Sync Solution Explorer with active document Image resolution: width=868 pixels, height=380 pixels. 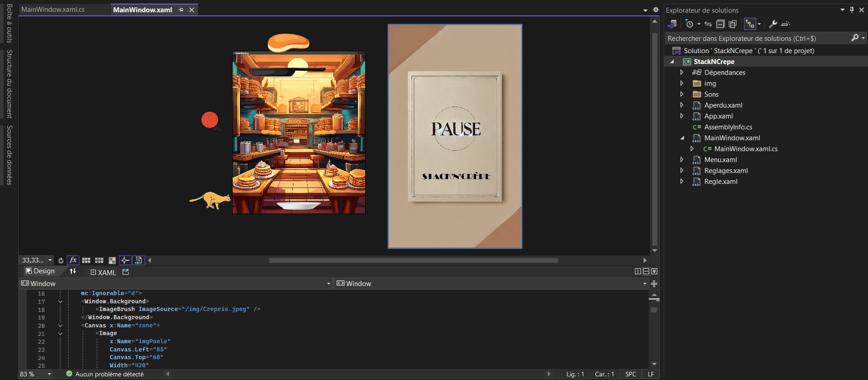(708, 24)
